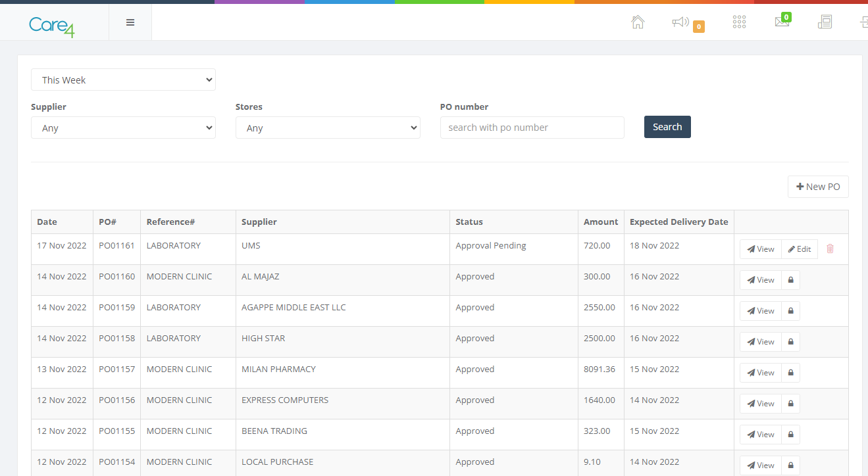Click the lock icon for PO01158
This screenshot has width=868, height=476.
point(790,342)
